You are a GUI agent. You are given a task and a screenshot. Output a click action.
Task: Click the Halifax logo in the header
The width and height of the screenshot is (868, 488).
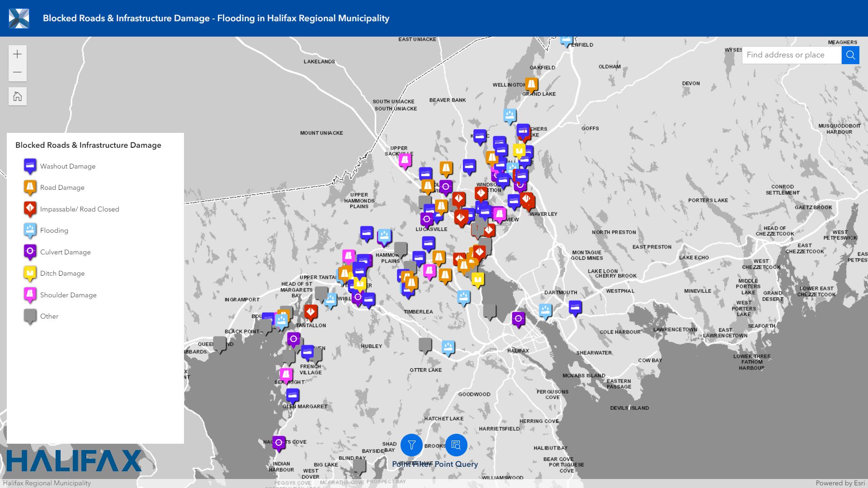pyautogui.click(x=19, y=18)
